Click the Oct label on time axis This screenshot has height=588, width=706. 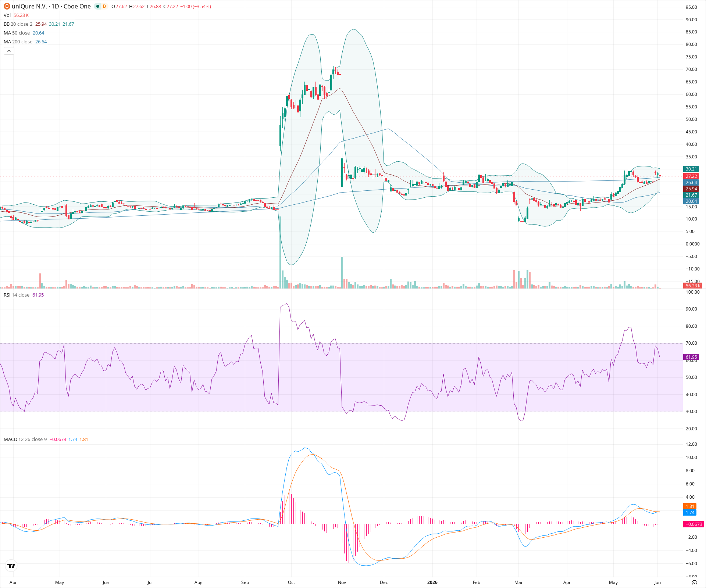pos(291,582)
